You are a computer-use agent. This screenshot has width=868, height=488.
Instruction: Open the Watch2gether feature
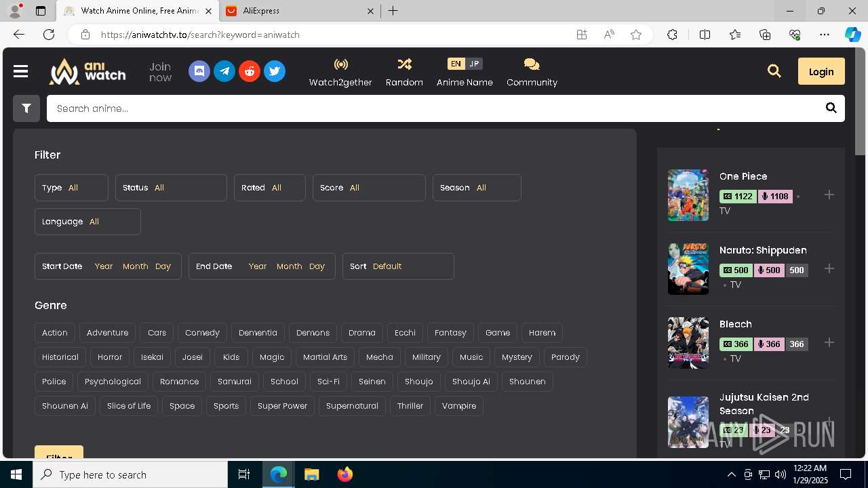[x=340, y=73]
